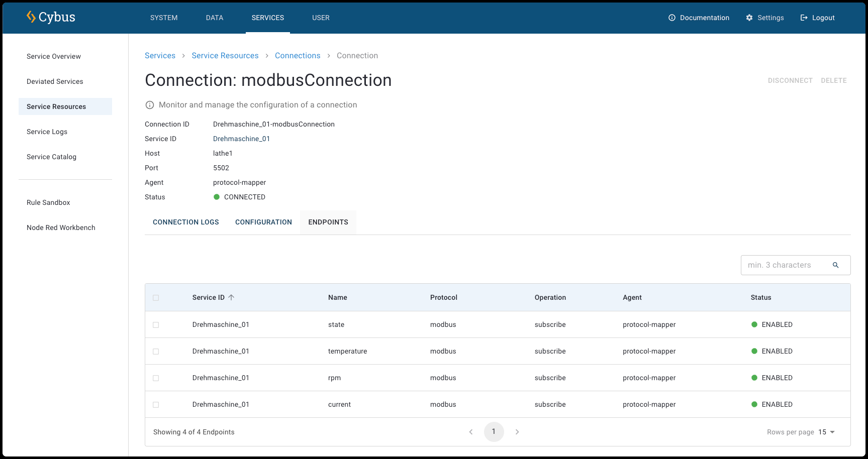Viewport: 868px width, 459px height.
Task: Click the Service ID sort arrow
Action: pos(231,297)
